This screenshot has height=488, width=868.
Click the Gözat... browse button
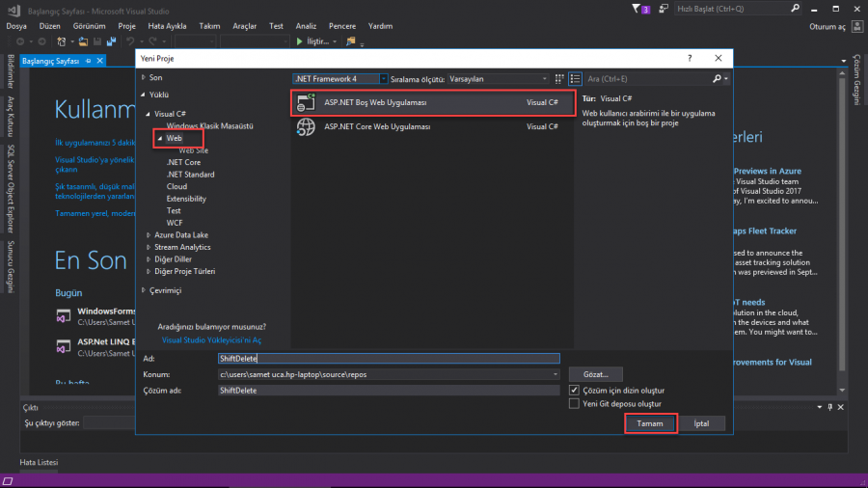[596, 374]
